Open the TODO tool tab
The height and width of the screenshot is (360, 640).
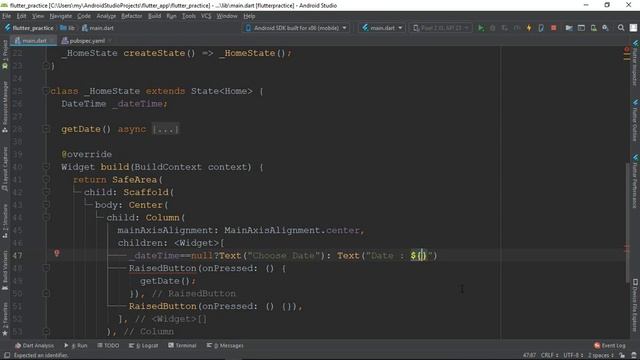(108, 345)
